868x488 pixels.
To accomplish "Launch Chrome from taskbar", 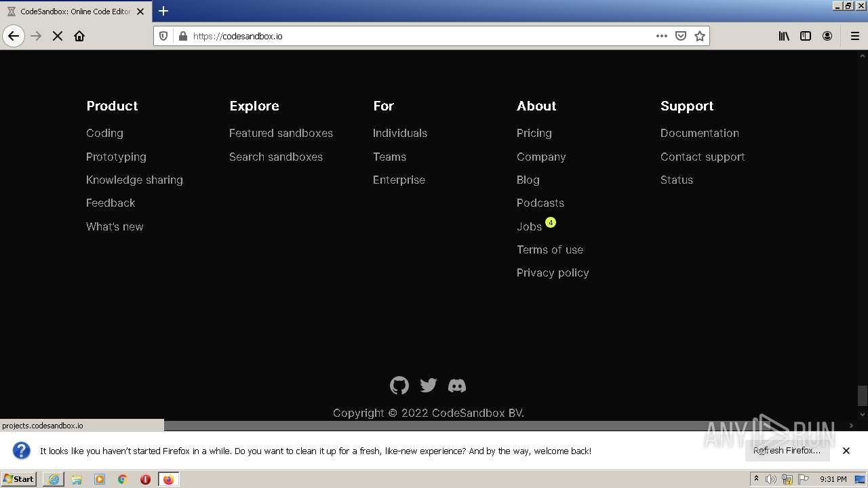I will pos(123,479).
